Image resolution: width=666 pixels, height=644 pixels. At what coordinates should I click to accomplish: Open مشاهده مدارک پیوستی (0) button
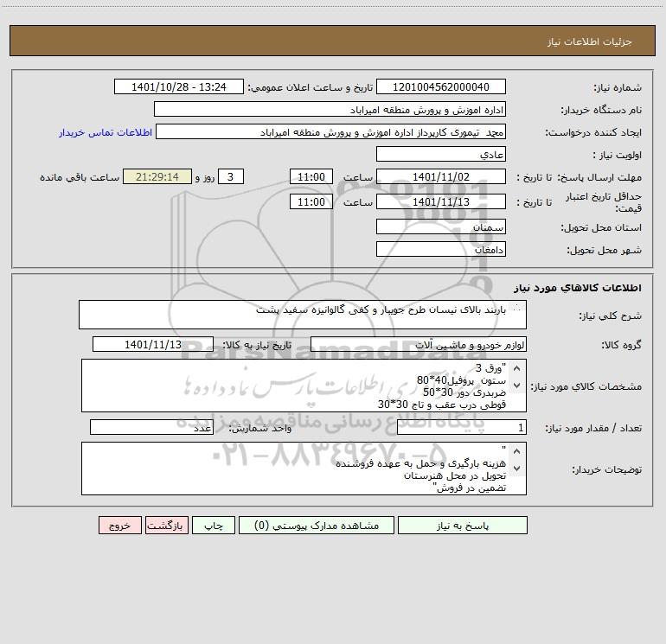click(x=317, y=525)
